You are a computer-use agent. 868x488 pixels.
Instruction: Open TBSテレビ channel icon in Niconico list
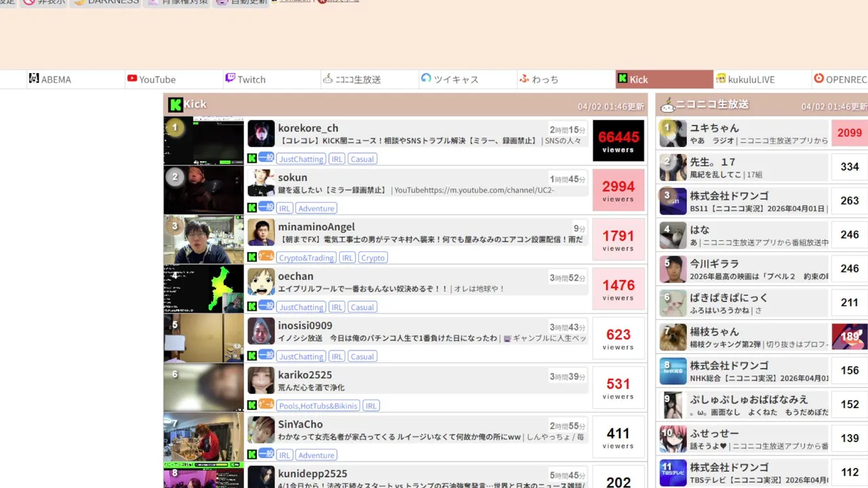[x=673, y=472]
